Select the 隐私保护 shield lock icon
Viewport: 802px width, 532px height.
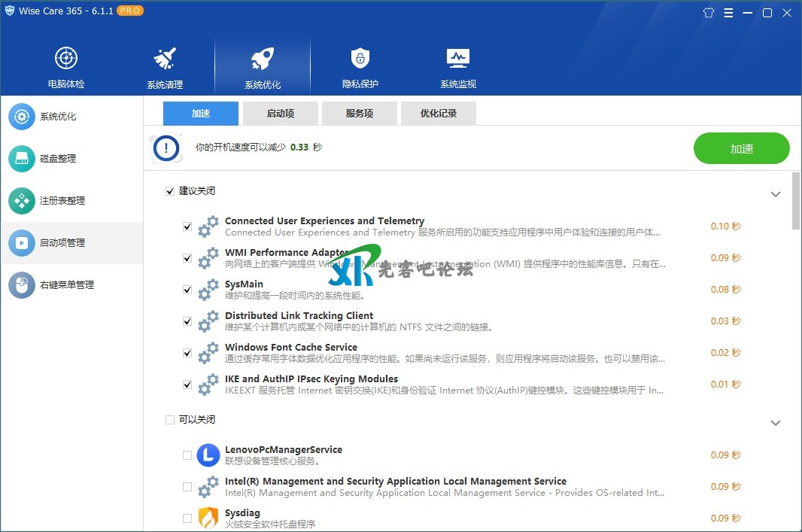(x=360, y=59)
